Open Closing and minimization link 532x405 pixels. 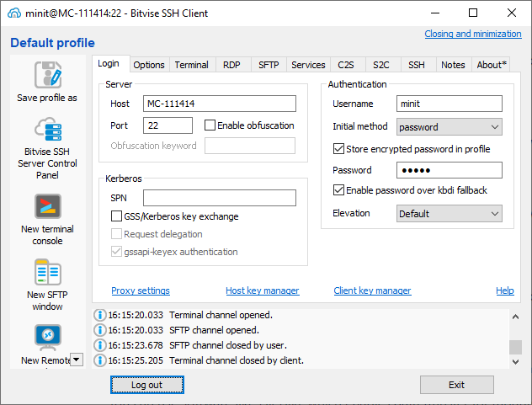473,34
